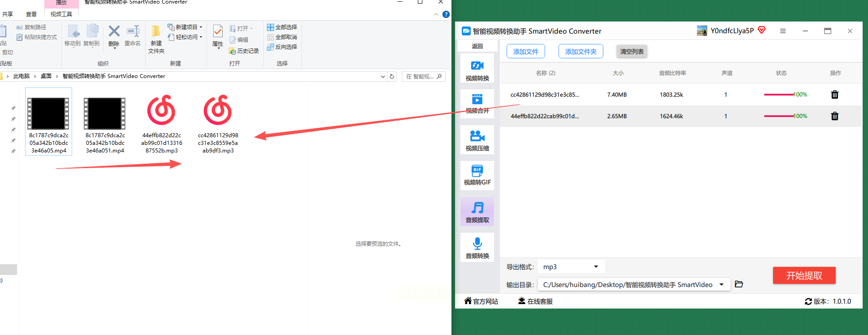This screenshot has height=335, width=868.
Task: Browse the output folder using the folder icon
Action: pos(739,284)
